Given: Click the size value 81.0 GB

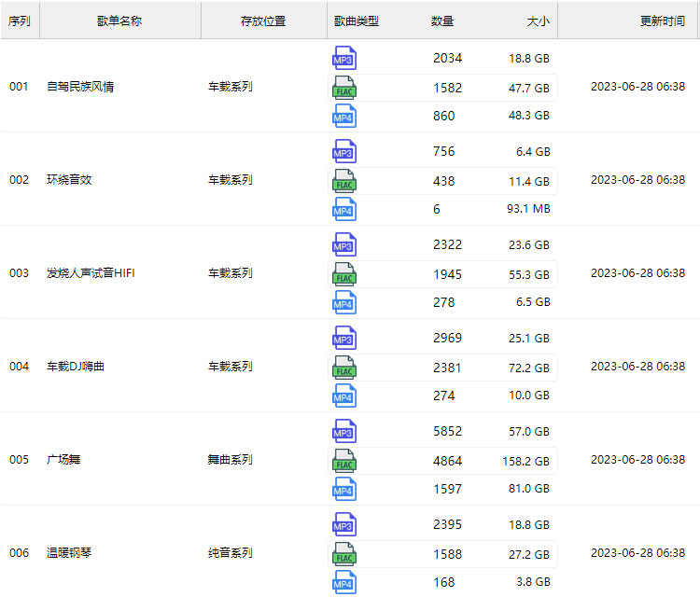Looking at the screenshot, I should 529,489.
